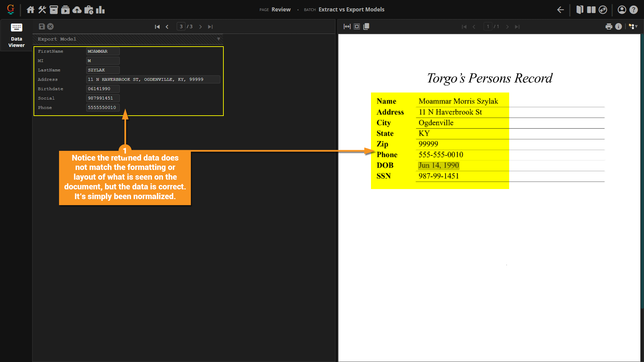Toggle the book page layout view

[580, 10]
